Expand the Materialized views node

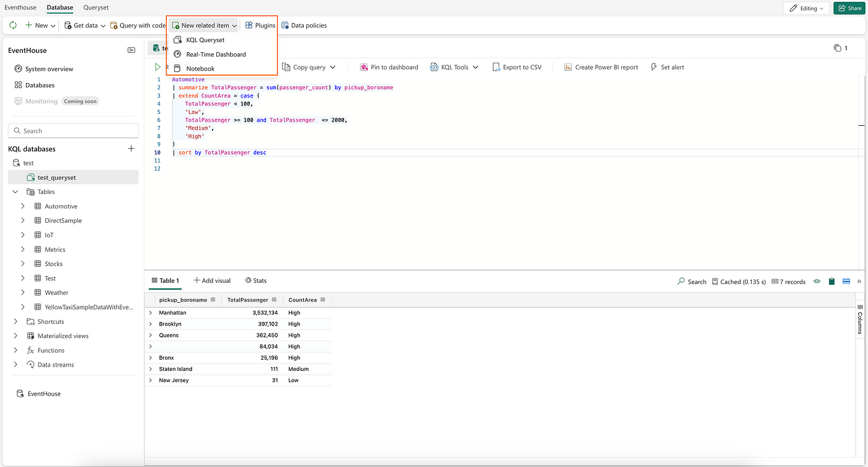coord(15,336)
